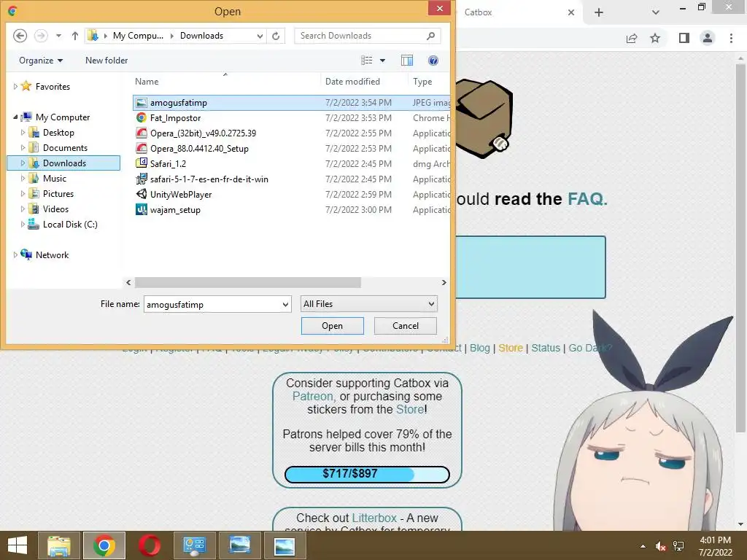Open the Blog link on Catbox
The image size is (747, 560).
[480, 348]
